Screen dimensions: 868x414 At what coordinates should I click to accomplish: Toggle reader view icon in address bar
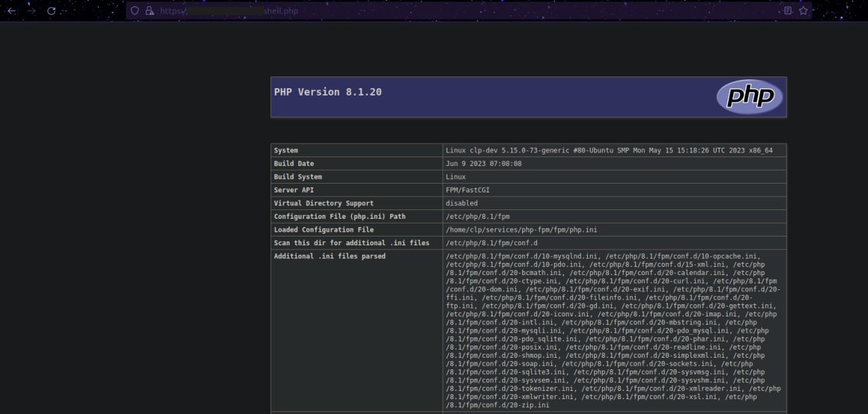pos(787,11)
